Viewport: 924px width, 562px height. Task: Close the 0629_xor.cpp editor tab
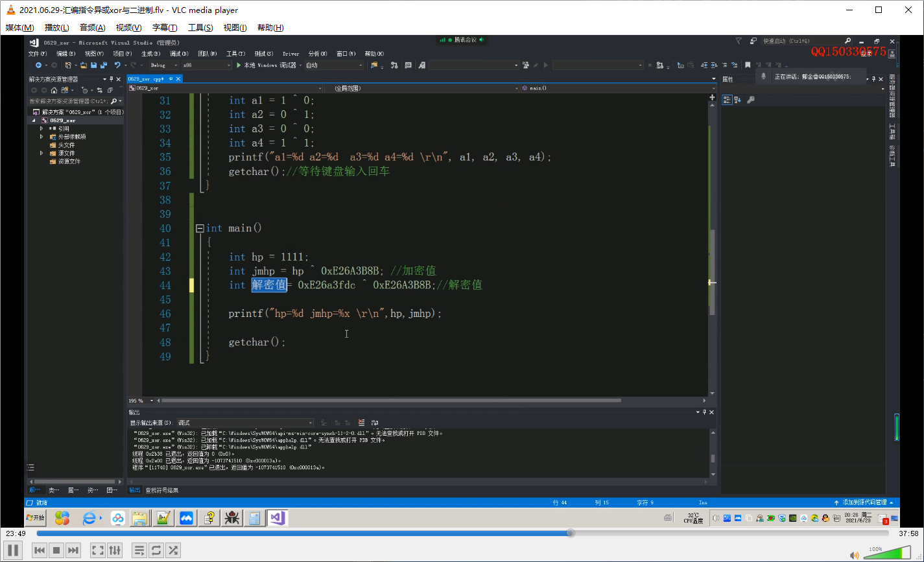coord(178,78)
